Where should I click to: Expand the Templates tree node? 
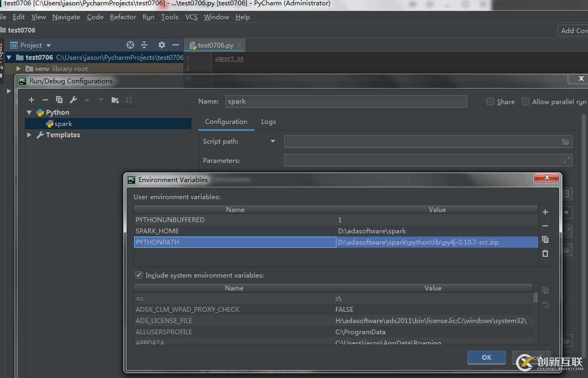pyautogui.click(x=29, y=135)
